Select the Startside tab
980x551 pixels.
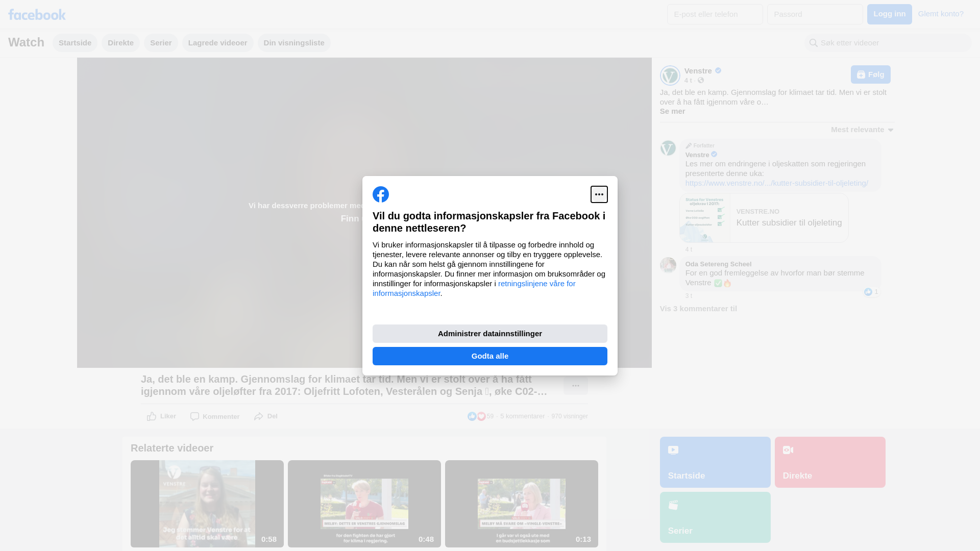pyautogui.click(x=75, y=43)
